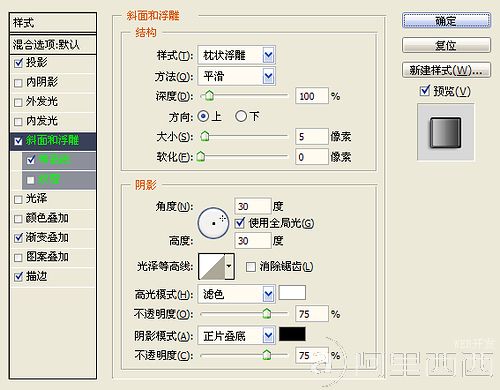Uncheck the 斜面和浮雕 bevel checkbox
Screen dimensions: 500x390
click(x=19, y=141)
